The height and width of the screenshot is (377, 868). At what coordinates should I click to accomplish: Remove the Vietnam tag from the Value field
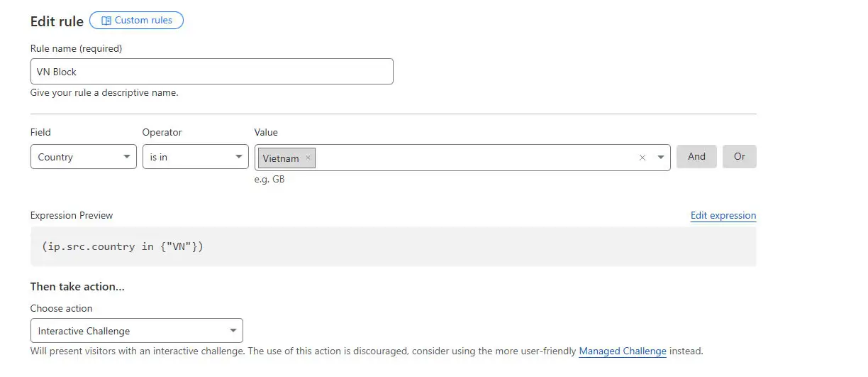[308, 158]
